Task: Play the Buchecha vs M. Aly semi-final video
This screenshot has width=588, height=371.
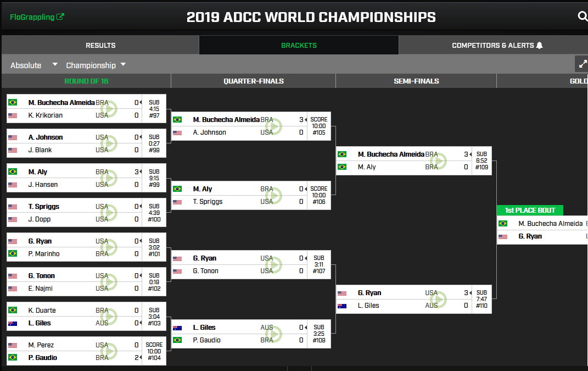Action: coord(439,160)
